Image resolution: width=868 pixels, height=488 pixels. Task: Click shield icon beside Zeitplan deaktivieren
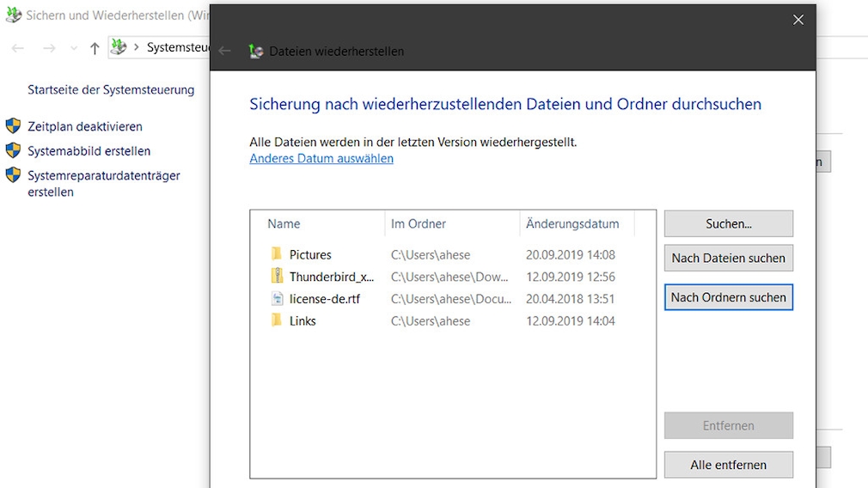tap(13, 126)
